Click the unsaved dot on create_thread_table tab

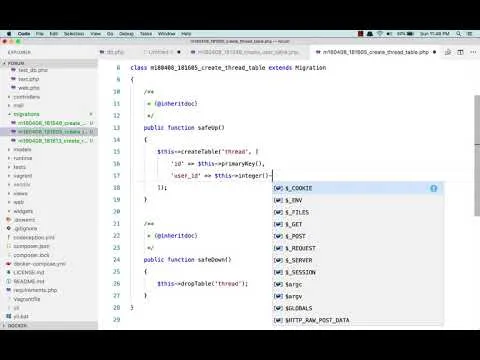pyautogui.click(x=434, y=52)
